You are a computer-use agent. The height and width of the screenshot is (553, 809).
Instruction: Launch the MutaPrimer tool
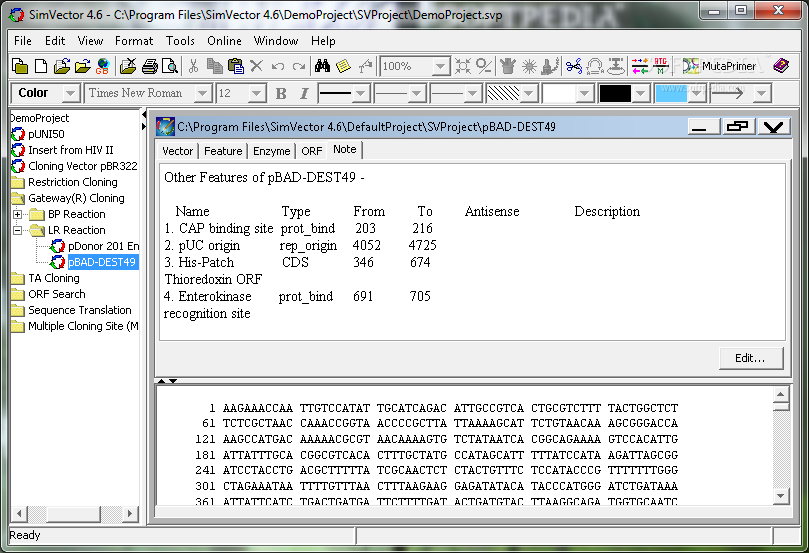point(719,66)
